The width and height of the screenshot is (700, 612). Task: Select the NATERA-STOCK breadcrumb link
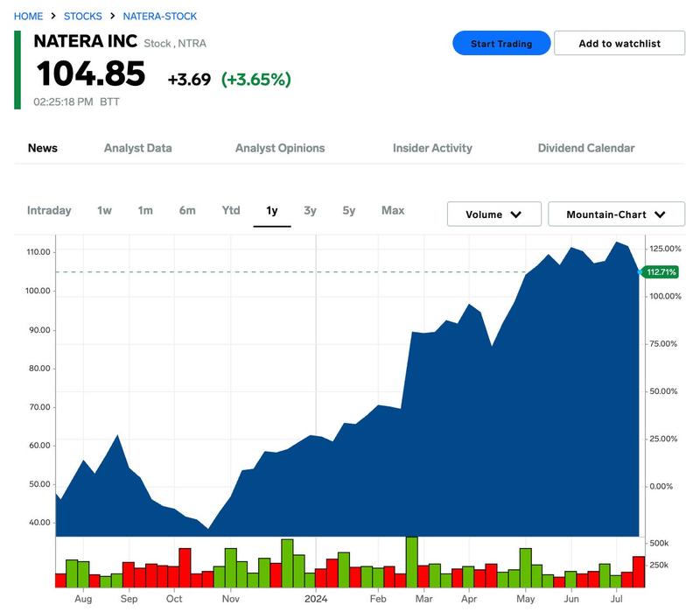(160, 16)
